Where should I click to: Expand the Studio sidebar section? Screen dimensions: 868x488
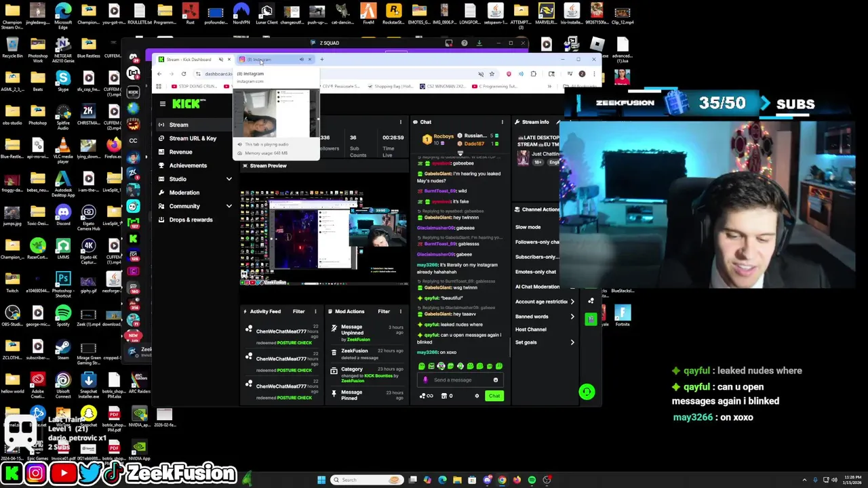click(229, 179)
